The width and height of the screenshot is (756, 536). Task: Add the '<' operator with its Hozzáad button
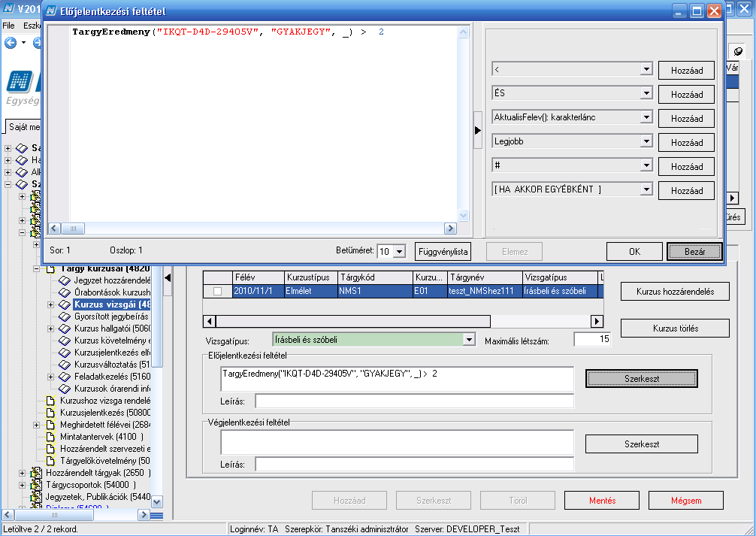[x=686, y=71]
